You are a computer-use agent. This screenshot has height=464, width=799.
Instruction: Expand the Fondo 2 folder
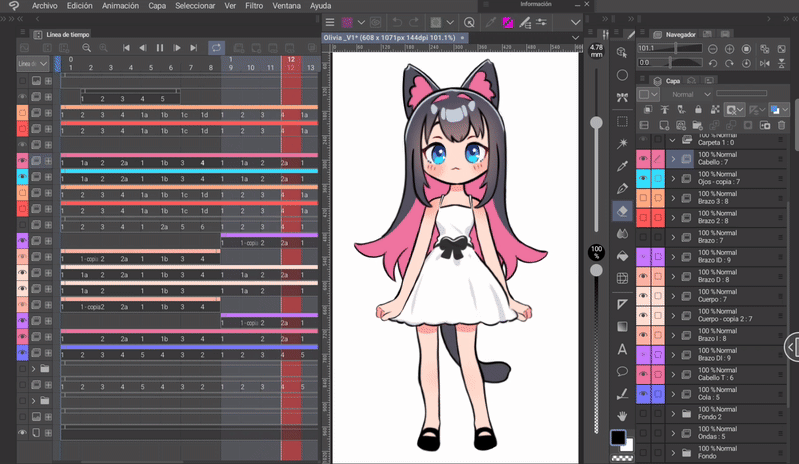673,414
